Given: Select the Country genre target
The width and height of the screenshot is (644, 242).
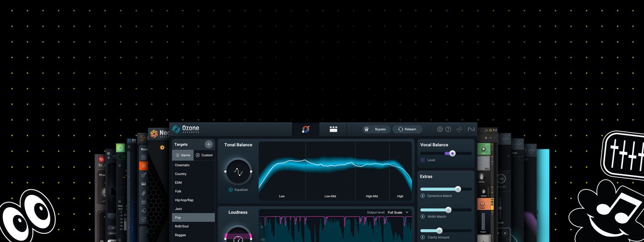Looking at the screenshot, I should [x=193, y=174].
